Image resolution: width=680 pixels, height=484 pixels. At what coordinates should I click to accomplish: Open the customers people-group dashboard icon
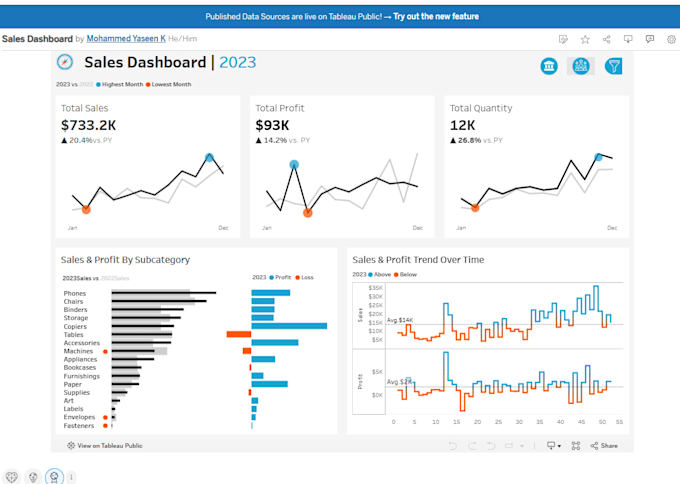(x=581, y=66)
